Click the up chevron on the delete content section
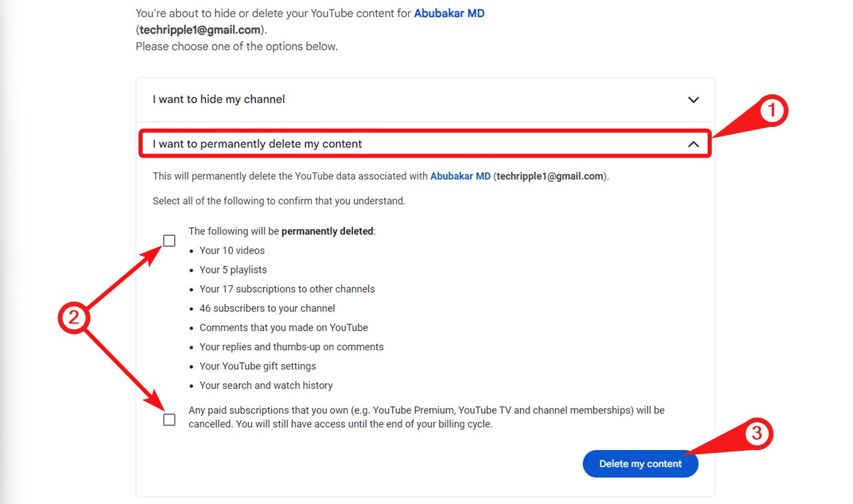The width and height of the screenshot is (853, 504). [x=693, y=144]
